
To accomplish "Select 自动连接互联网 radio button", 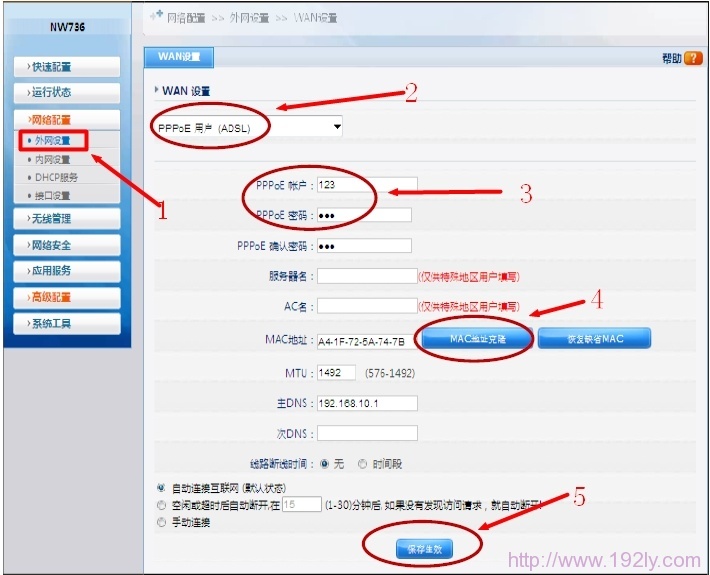I will tap(161, 488).
